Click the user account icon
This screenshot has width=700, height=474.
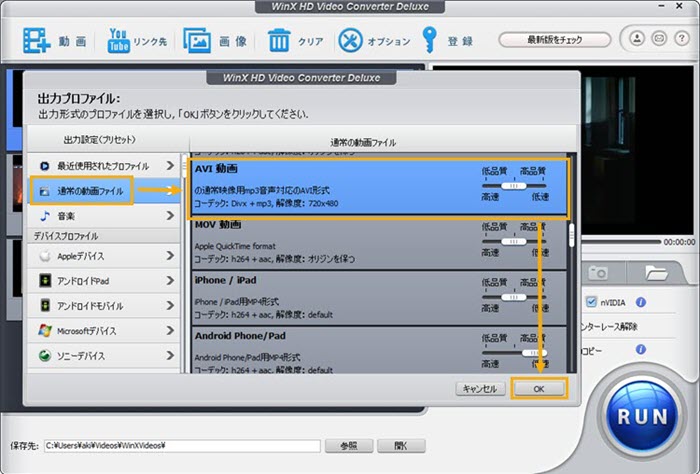click(x=637, y=38)
